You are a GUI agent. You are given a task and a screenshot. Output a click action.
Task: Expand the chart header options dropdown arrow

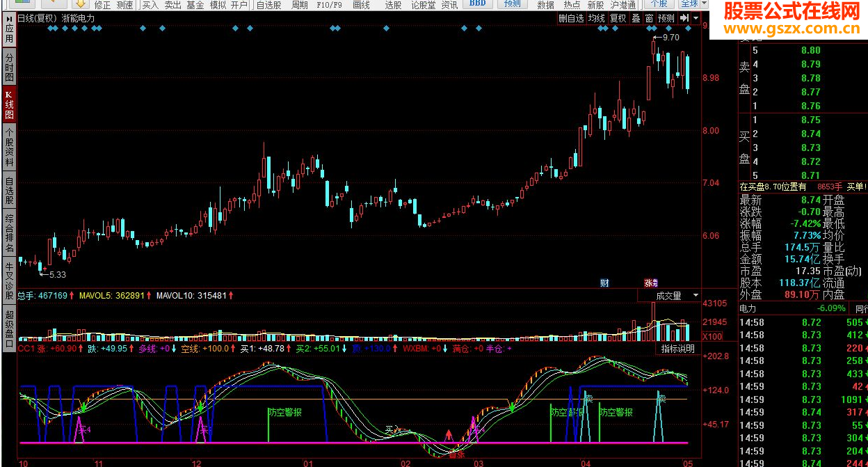696,18
